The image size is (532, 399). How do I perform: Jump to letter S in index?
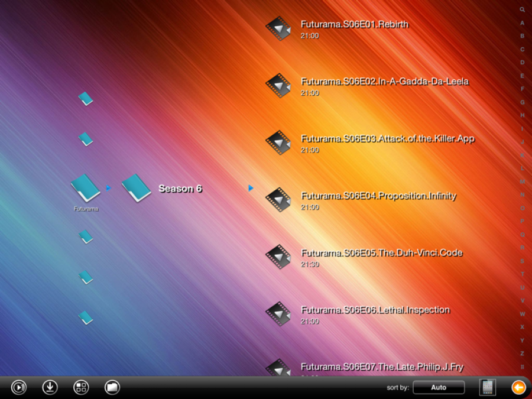pyautogui.click(x=522, y=261)
